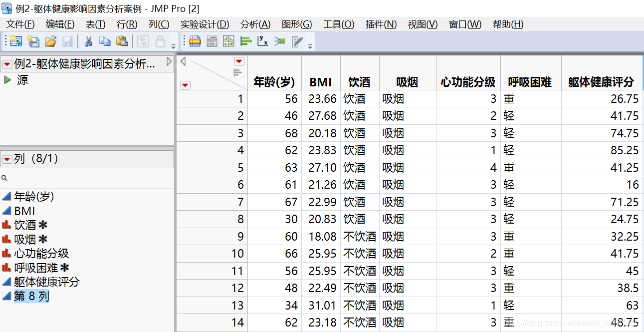Click the Copy toolbar icon
644x332 pixels.
(x=105, y=41)
